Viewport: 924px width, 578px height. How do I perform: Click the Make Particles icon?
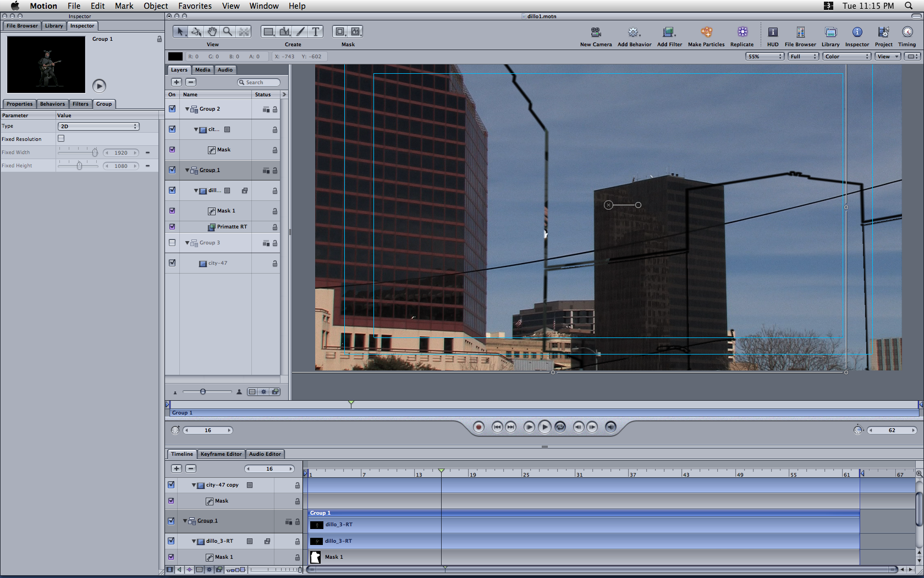click(706, 32)
